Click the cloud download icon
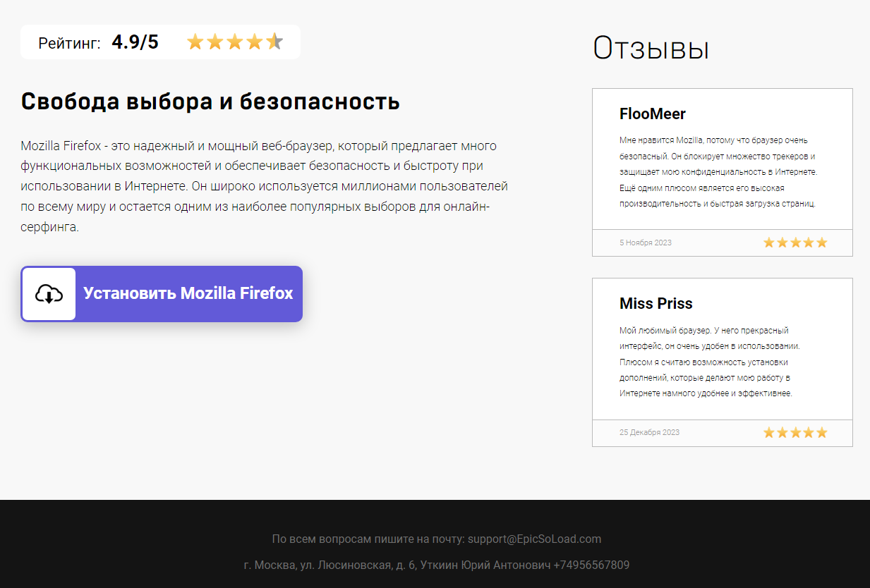The width and height of the screenshot is (870, 588). tap(49, 294)
